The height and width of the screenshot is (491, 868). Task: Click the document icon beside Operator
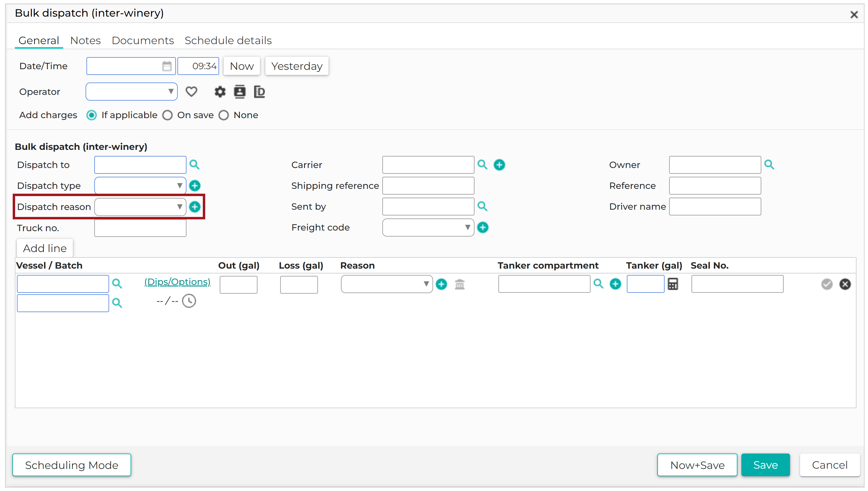coord(259,92)
